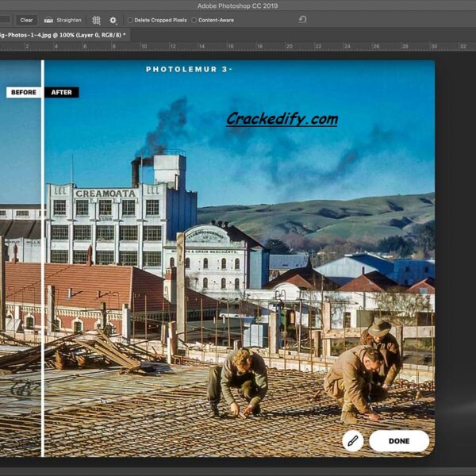
Task: Click the PHOTOLEMUR 3 title text
Action: click(189, 69)
